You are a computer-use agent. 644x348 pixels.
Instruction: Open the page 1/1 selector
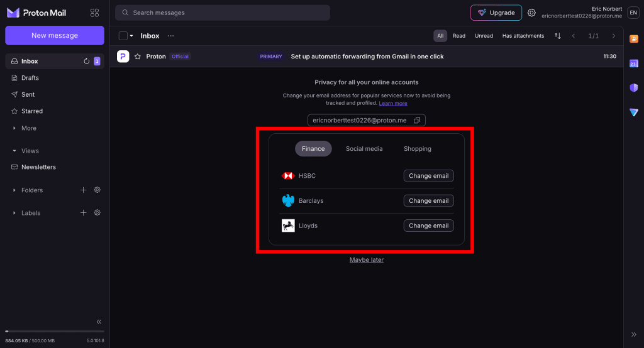[594, 36]
